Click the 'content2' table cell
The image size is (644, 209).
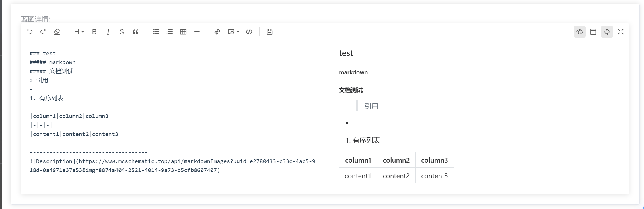click(396, 176)
